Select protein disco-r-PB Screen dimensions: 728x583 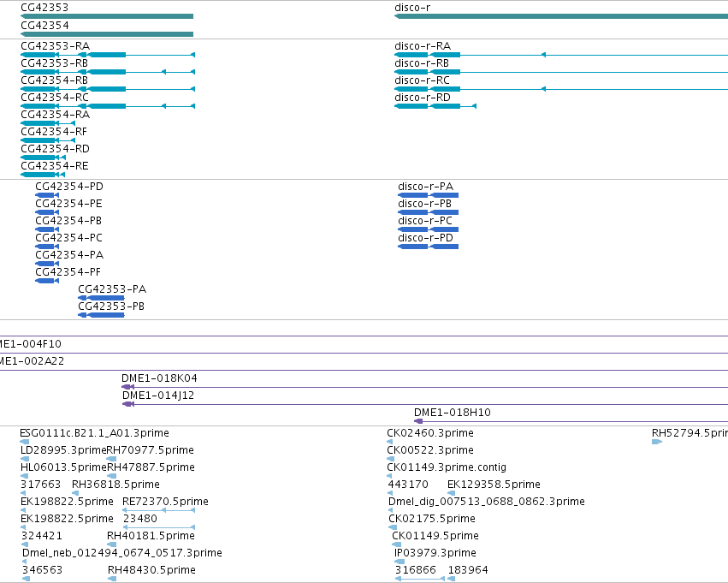coord(428,212)
